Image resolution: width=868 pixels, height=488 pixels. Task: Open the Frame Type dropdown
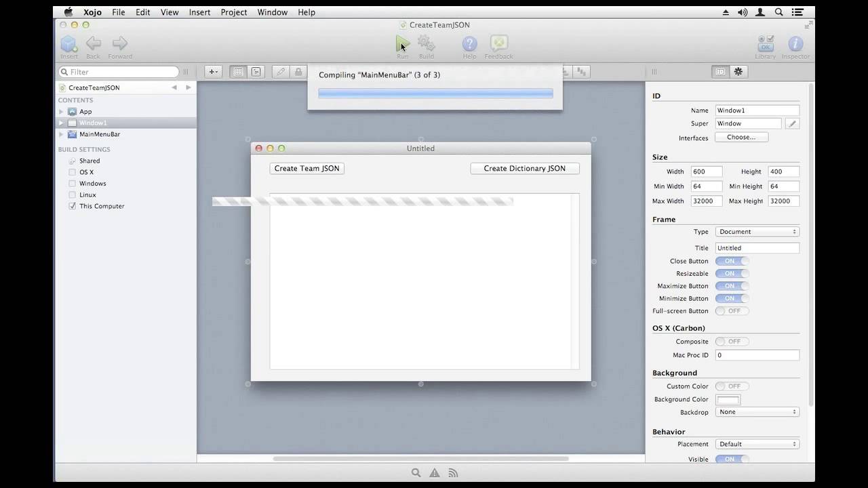click(x=757, y=232)
